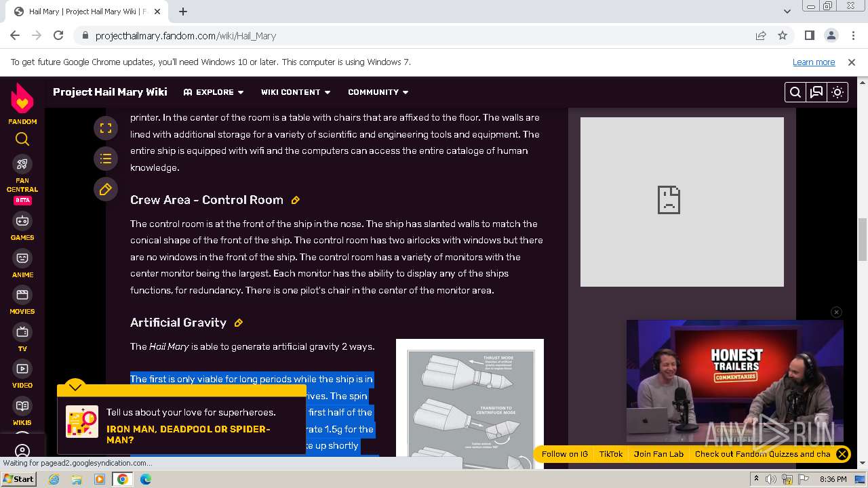Open the volume speaker tray icon
This screenshot has height=488, width=868.
tap(771, 479)
